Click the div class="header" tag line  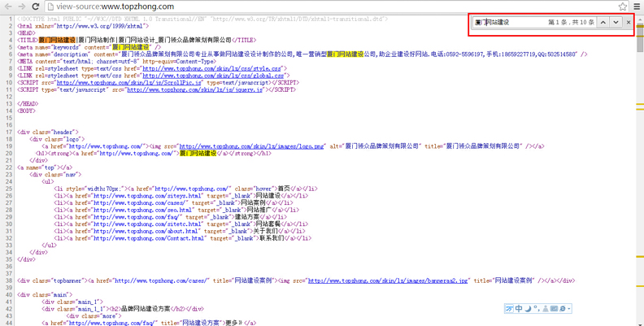point(48,133)
